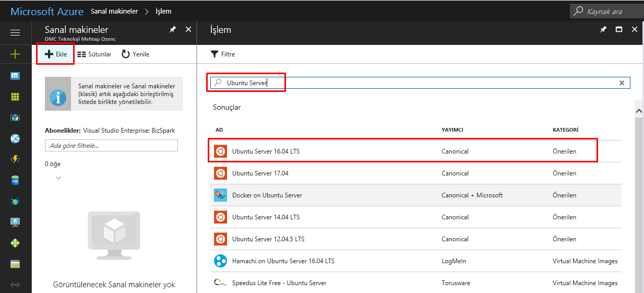Select Hamachi on Ubuntu Server 16.04 LTS
The image size is (644, 293).
coord(416,261)
